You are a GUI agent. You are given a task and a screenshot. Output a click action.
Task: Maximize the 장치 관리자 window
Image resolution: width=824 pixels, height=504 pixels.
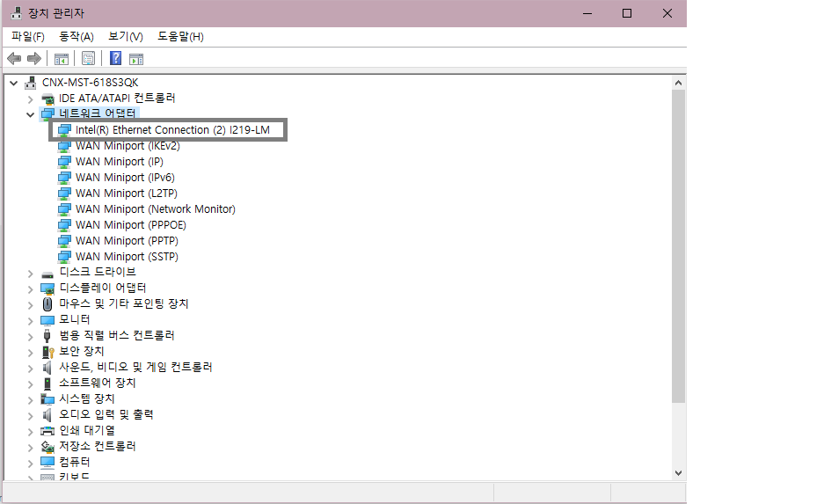pos(627,13)
